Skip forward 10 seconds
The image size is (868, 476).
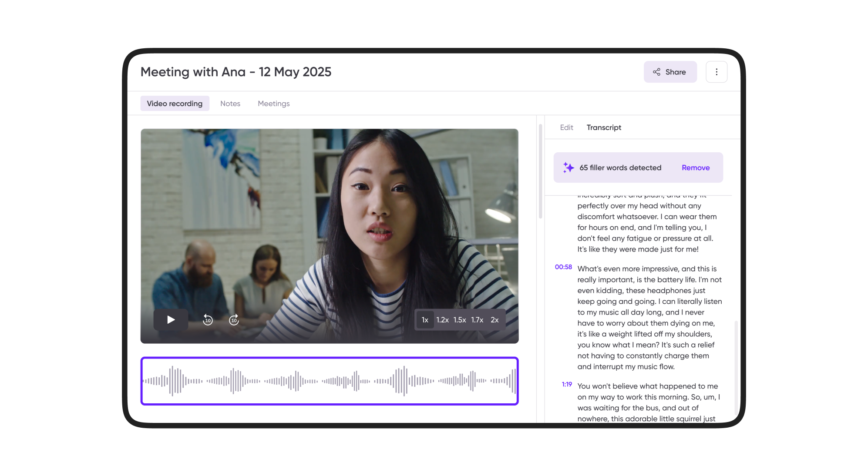pyautogui.click(x=234, y=320)
